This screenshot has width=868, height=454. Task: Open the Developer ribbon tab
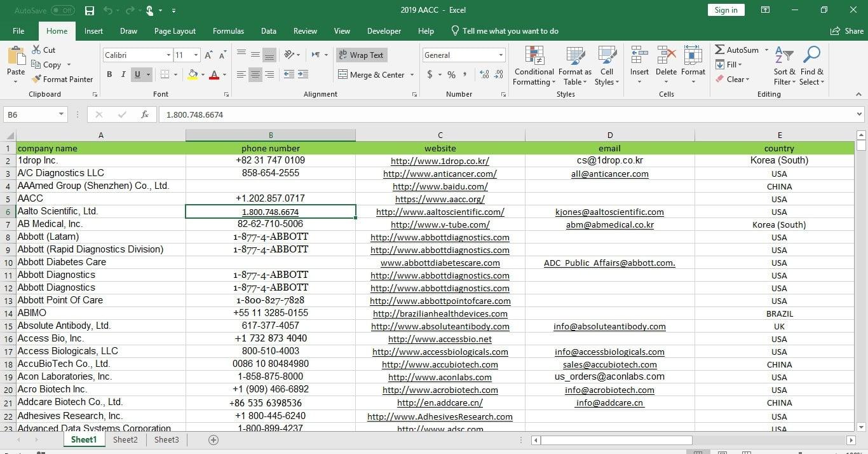[384, 31]
